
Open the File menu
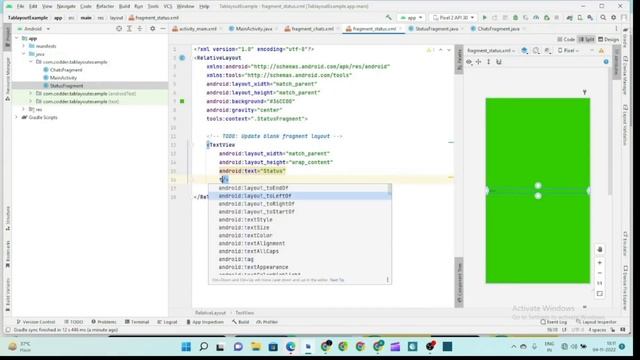point(20,6)
